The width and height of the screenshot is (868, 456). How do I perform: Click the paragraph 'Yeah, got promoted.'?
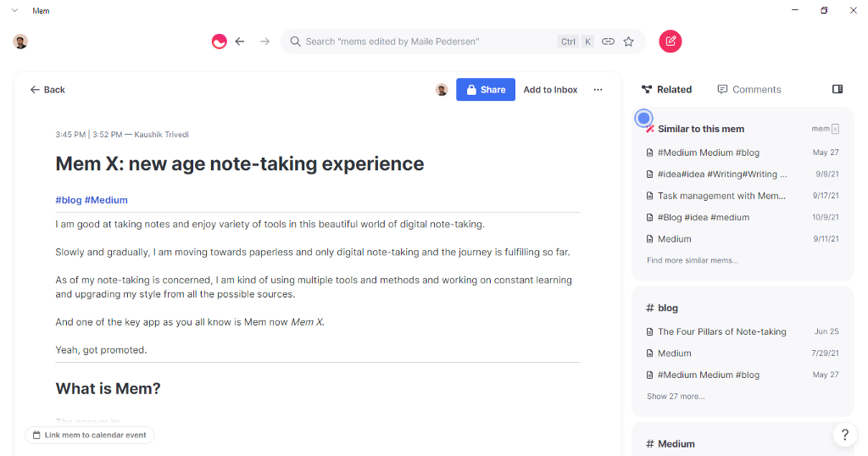102,350
